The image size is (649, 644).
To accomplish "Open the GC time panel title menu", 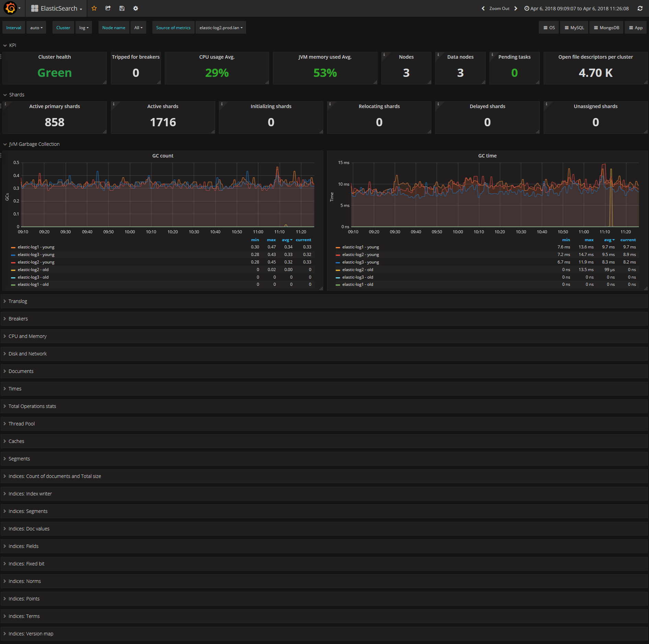I will [487, 156].
